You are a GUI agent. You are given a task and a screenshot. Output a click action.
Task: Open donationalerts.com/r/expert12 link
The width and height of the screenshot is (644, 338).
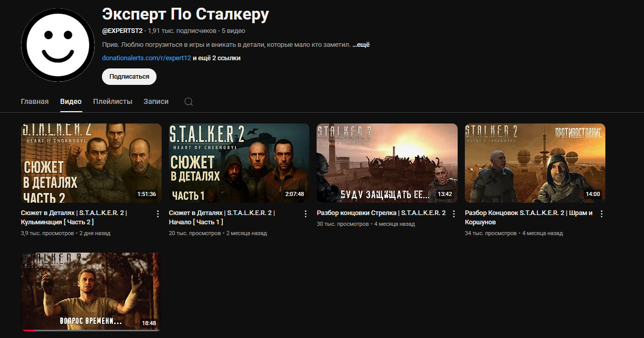tap(147, 58)
